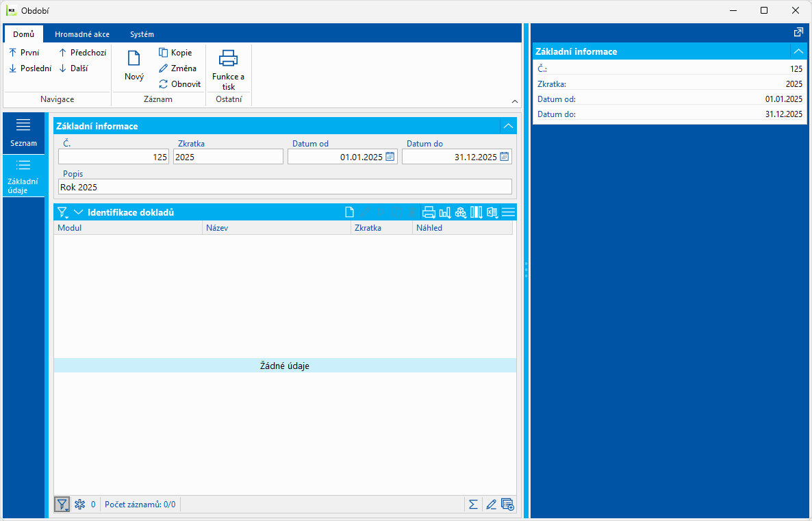Open the Systém ribbon tab
Image resolution: width=812 pixels, height=521 pixels.
tap(142, 34)
